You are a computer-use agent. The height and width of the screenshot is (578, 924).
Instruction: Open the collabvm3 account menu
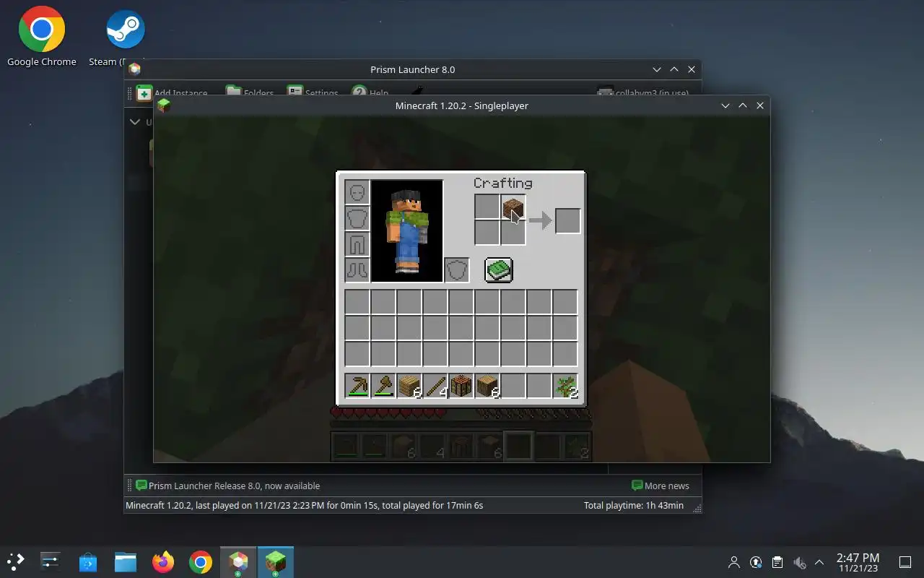coord(643,92)
